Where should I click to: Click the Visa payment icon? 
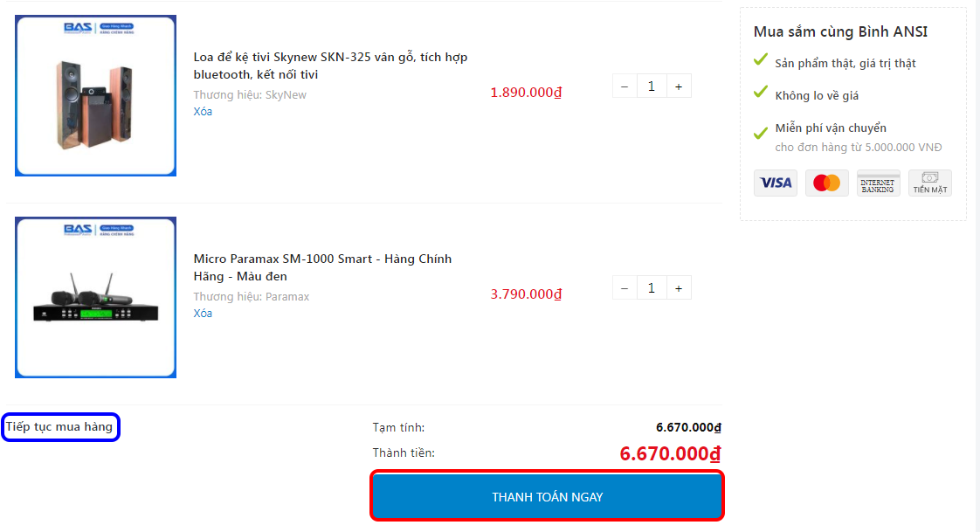coord(775,183)
